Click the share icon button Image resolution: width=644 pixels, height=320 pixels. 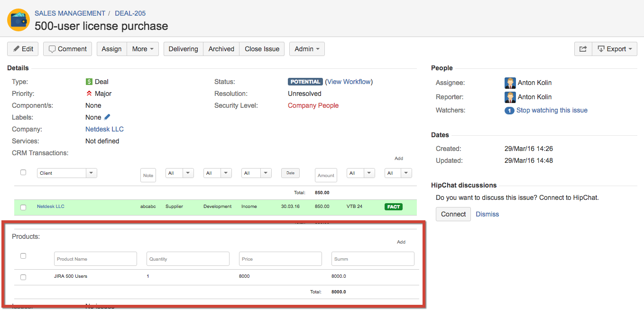coord(583,49)
